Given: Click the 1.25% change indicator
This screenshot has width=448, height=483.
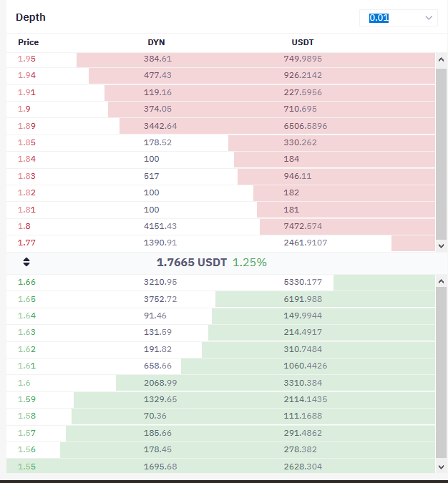Looking at the screenshot, I should tap(250, 263).
